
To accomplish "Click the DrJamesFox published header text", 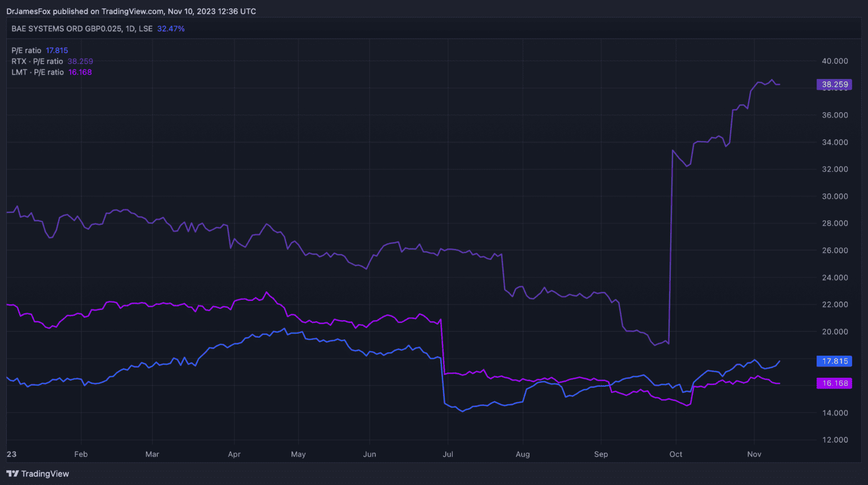I will [131, 11].
